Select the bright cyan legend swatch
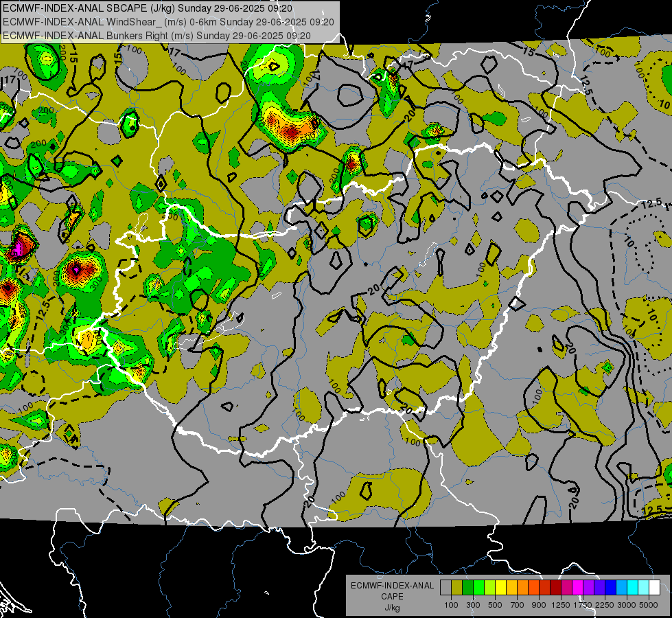This screenshot has width=672, height=618. (633, 587)
